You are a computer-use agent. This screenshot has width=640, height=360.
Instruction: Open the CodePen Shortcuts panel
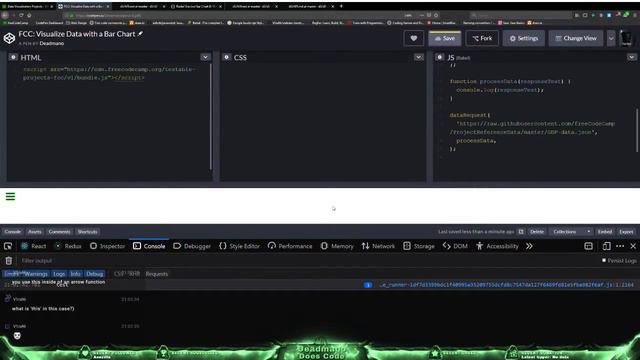tap(87, 232)
